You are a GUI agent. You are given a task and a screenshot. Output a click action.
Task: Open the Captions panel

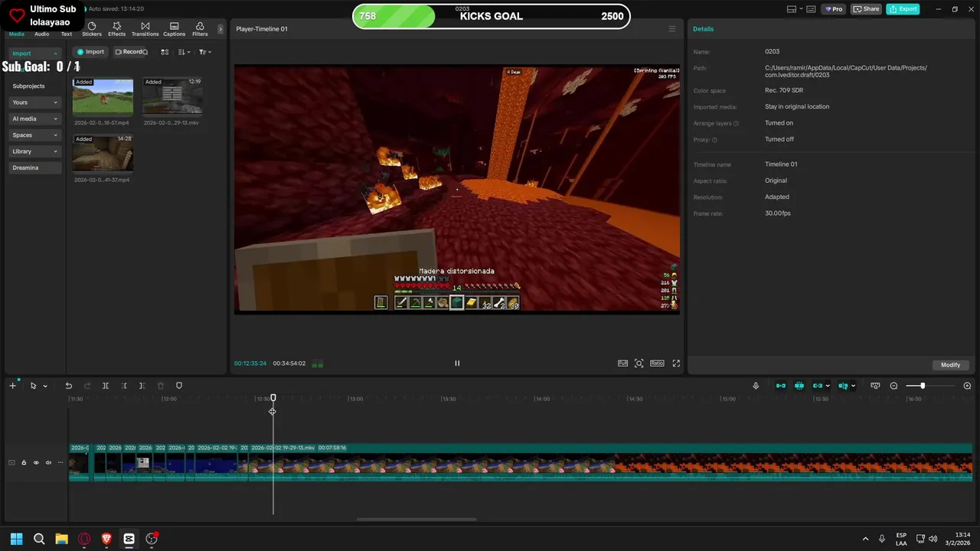click(x=174, y=29)
